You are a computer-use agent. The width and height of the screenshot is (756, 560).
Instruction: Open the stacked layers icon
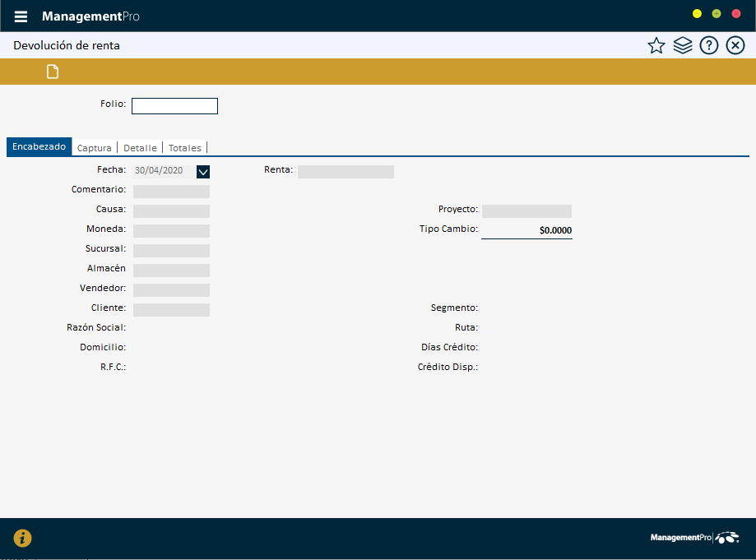(683, 46)
